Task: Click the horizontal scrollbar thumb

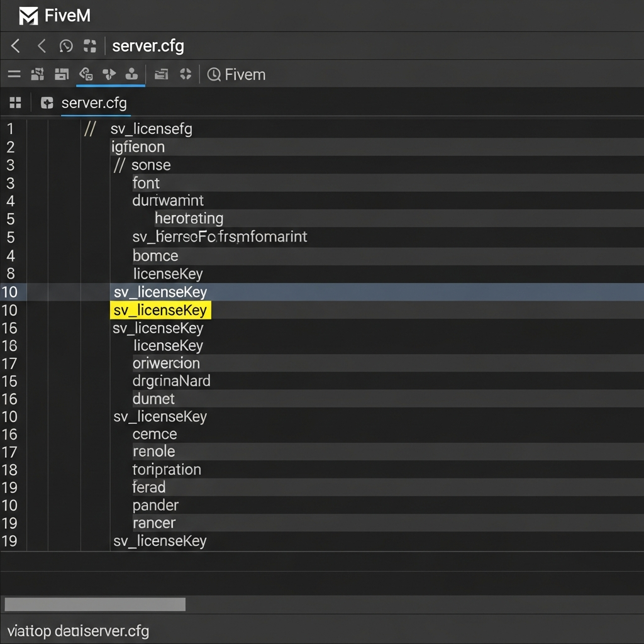Action: (95, 604)
